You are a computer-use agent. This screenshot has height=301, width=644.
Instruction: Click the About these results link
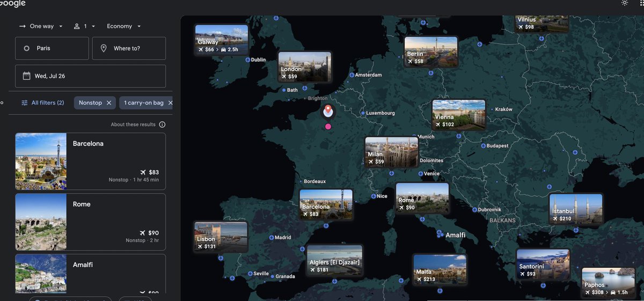(x=133, y=124)
